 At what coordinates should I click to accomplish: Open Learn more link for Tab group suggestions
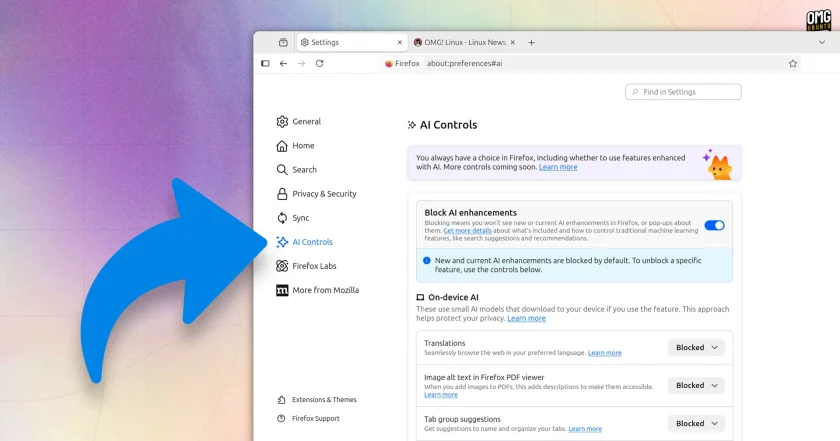click(x=585, y=429)
